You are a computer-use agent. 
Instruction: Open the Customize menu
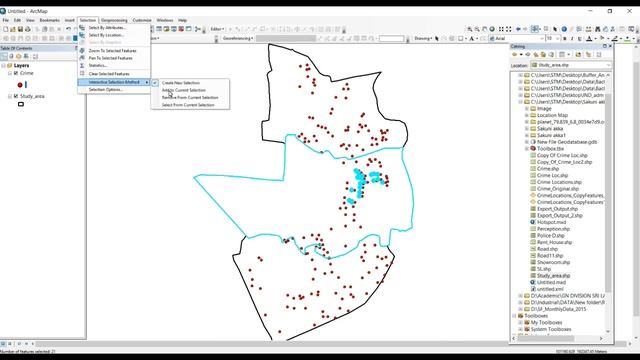(x=142, y=20)
